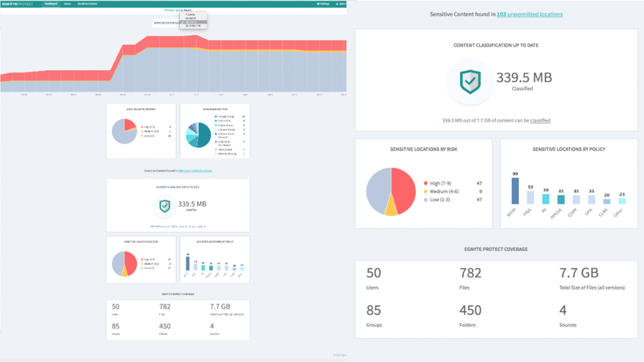The width and height of the screenshot is (644, 362).
Task: Click the large shield checkmark icon
Action: pyautogui.click(x=470, y=82)
